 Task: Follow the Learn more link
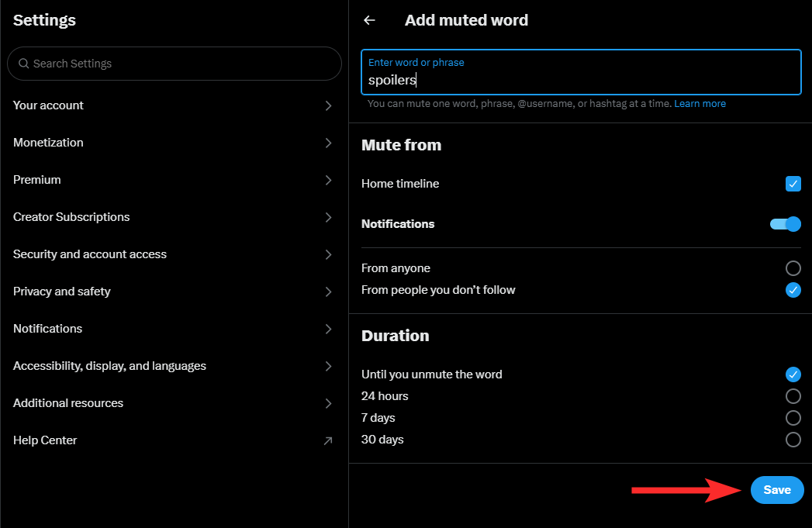(700, 104)
